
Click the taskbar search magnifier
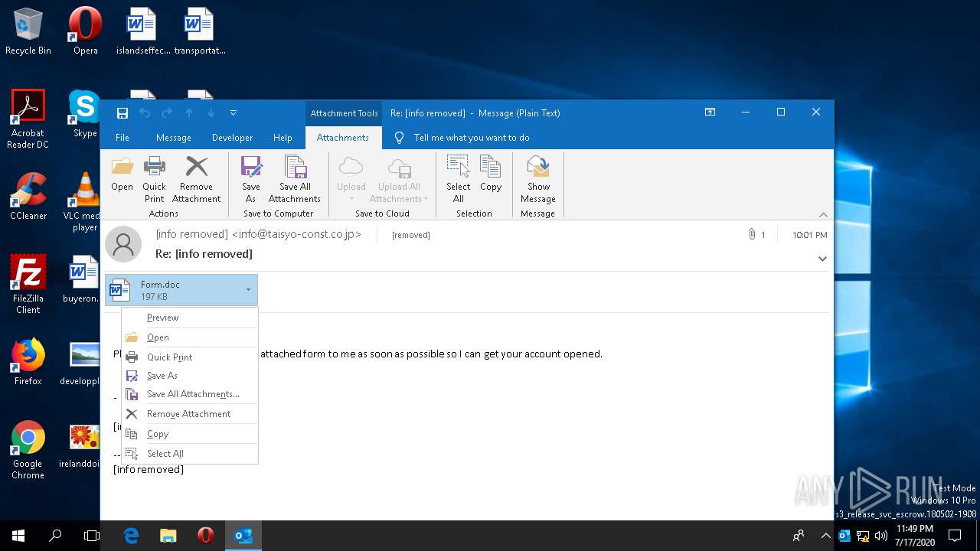[x=55, y=536]
